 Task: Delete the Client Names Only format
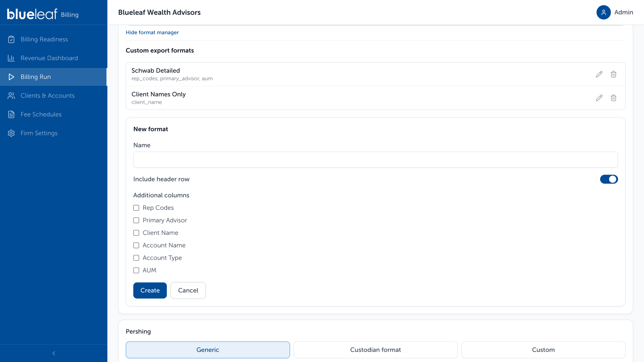[613, 98]
